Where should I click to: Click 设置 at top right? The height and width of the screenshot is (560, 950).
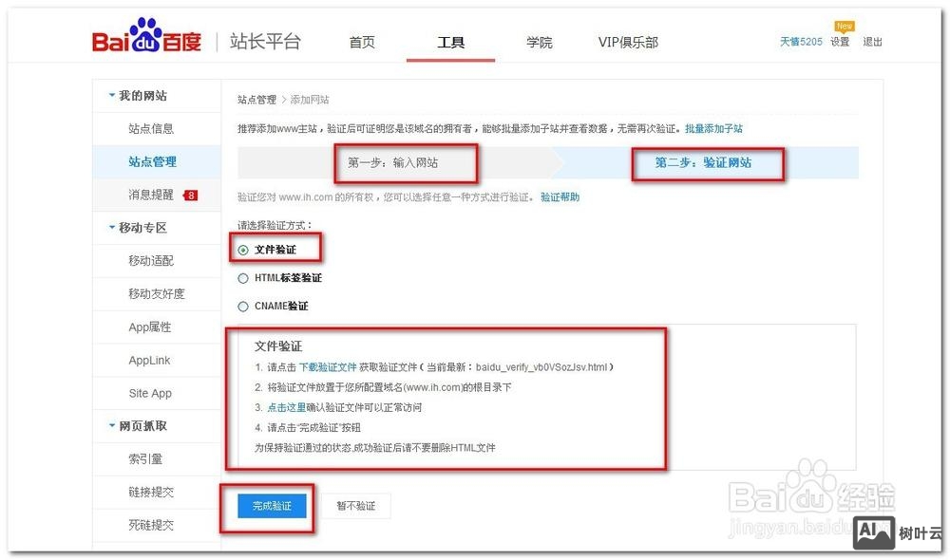tap(840, 42)
